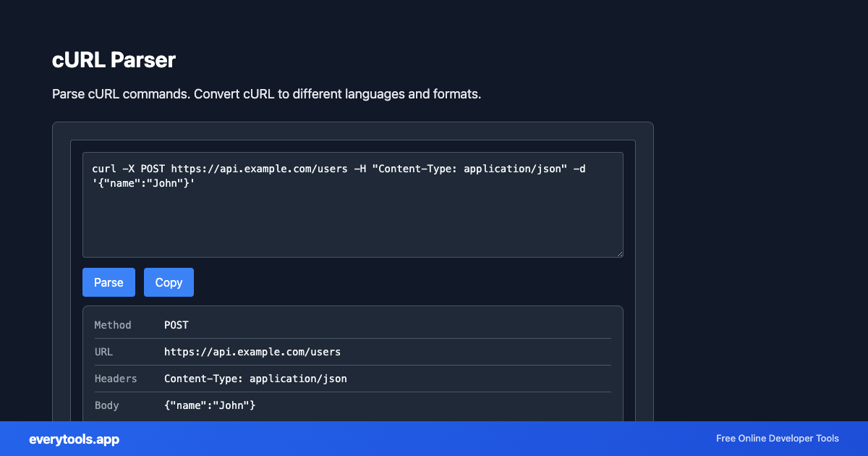This screenshot has height=456, width=868.
Task: Click the cURL Parser page heading
Action: coord(114,61)
